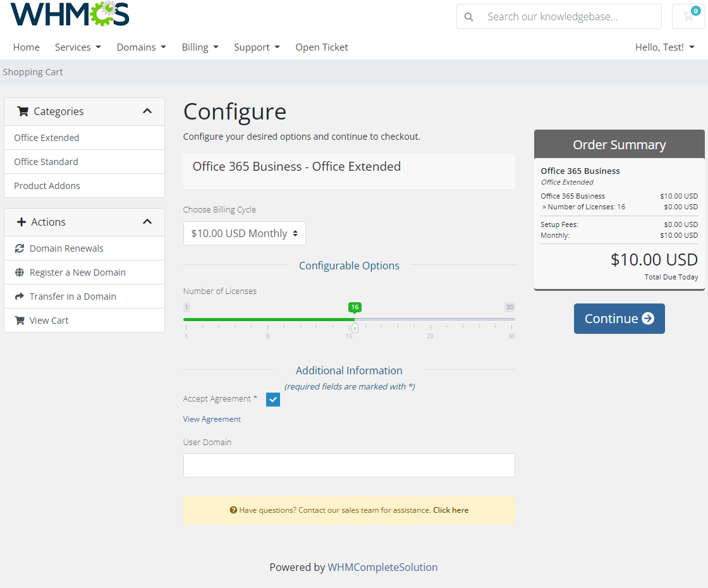
Task: Expand the Domains menu
Action: (142, 47)
